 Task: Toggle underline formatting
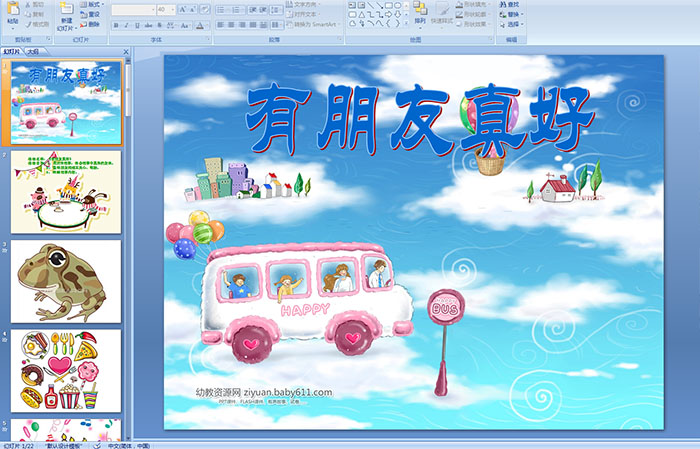tap(137, 25)
